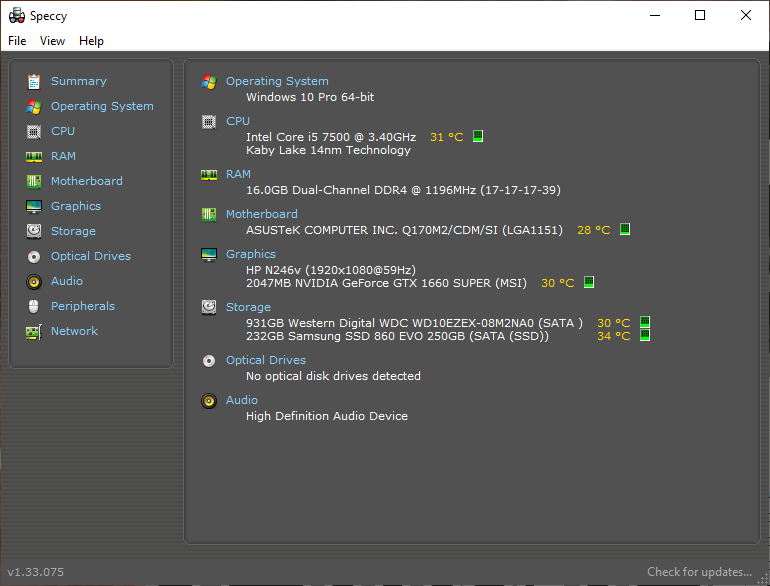
Task: Click the Graphics heading link in main panel
Action: point(251,254)
